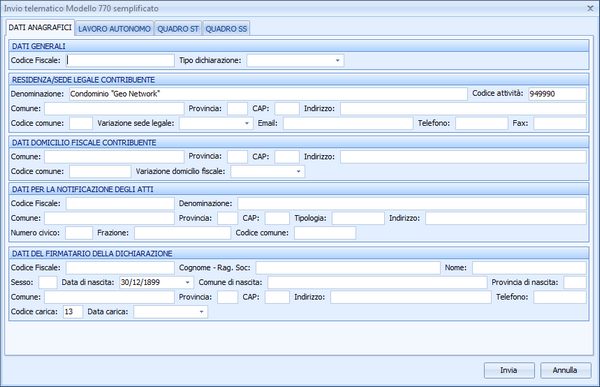Click the Indirizzo field under Dati Domicilio Fiscale
This screenshot has width=600, height=387.
pos(463,157)
